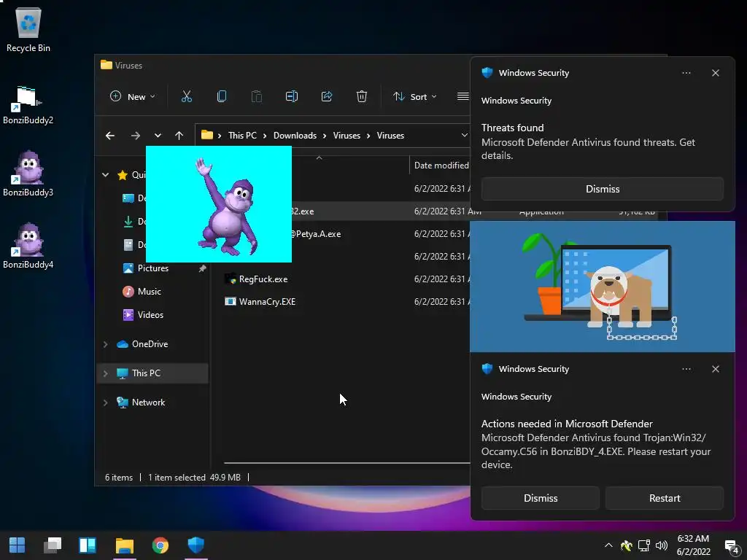The image size is (747, 560).
Task: Expand the OneDrive tree node
Action: pyautogui.click(x=105, y=344)
